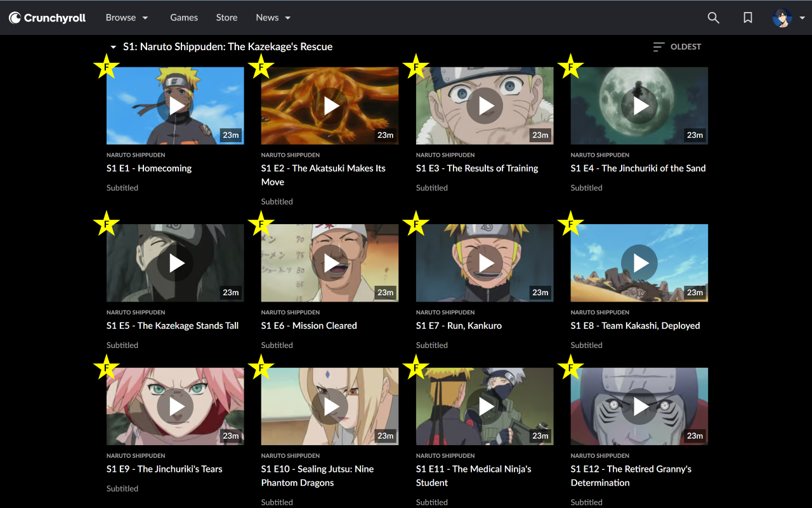Play E6 Mission Cleared

pos(330,263)
